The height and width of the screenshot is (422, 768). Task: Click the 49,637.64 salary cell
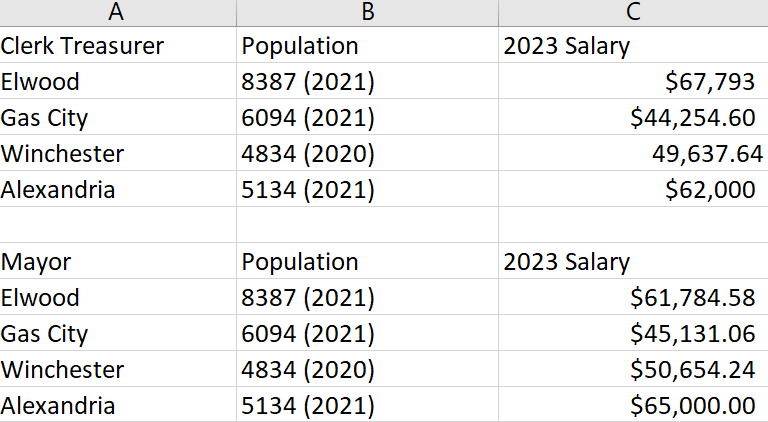pos(706,154)
